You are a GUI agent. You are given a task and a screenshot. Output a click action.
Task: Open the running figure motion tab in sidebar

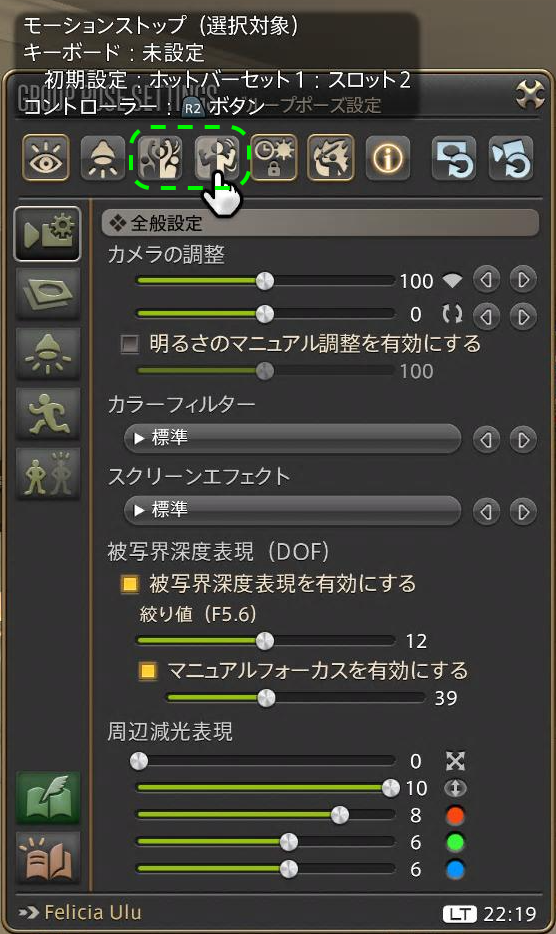[x=48, y=413]
